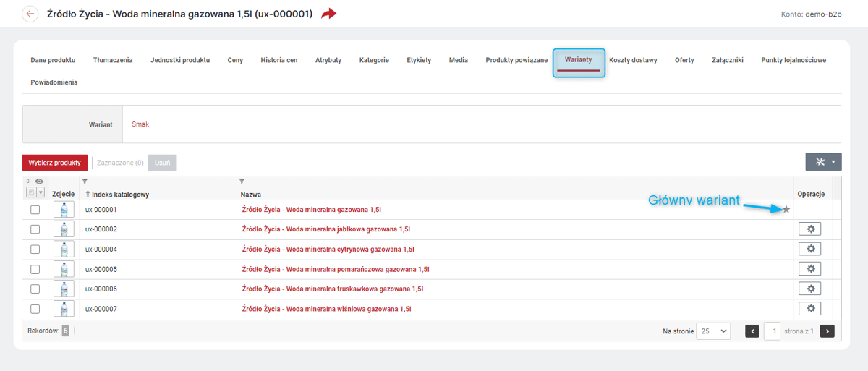Open the Produkty powiązane tab

tap(516, 60)
